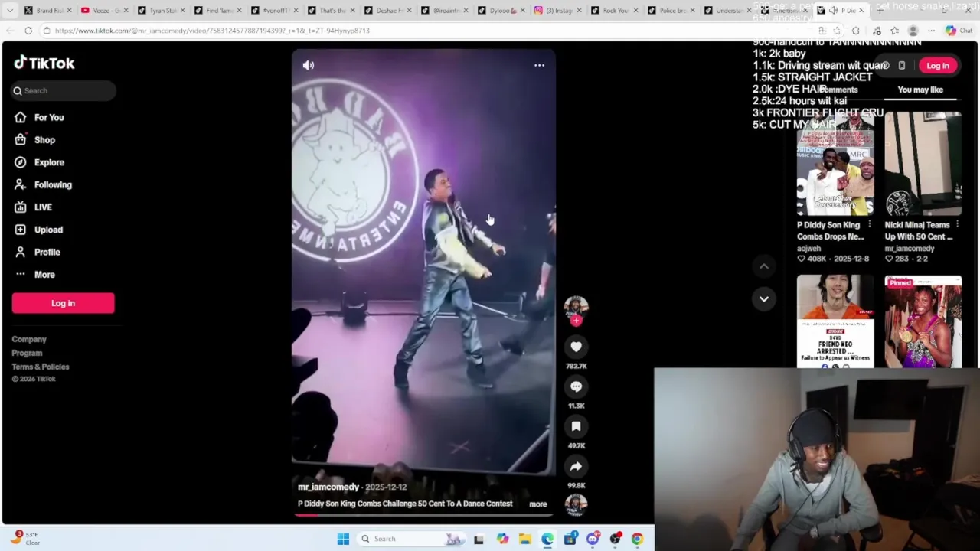Open the mr_iamcomedy username link
Screen dimensions: 980x551
[328, 487]
